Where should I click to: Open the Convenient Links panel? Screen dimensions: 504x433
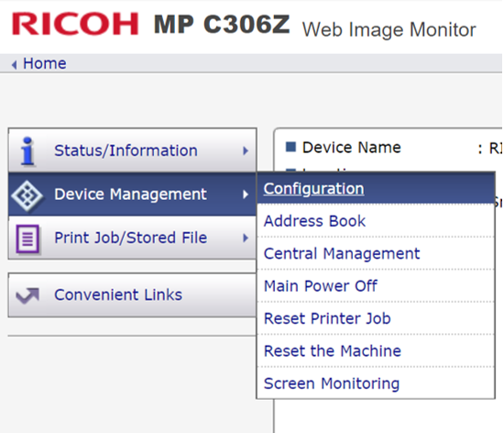tap(132, 295)
